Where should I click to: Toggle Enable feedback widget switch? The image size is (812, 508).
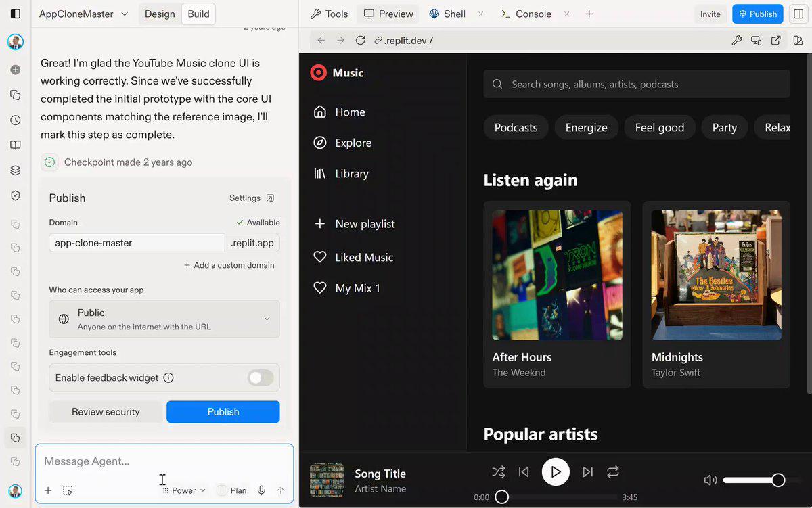point(261,377)
